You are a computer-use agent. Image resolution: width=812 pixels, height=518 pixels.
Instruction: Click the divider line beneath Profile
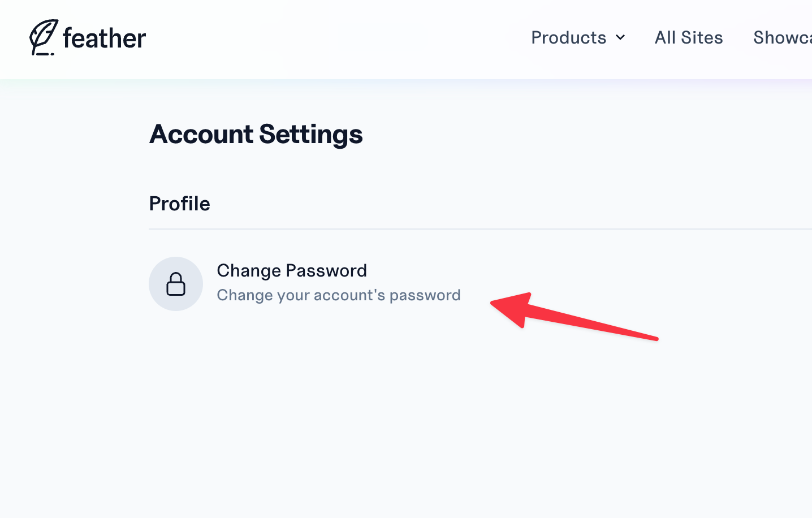[452, 229]
